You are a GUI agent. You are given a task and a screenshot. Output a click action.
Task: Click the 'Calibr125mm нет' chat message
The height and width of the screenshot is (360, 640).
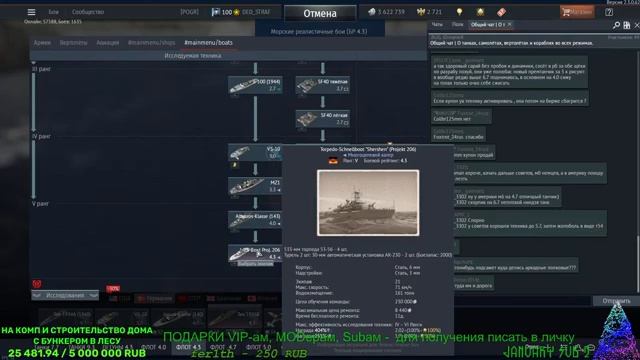pyautogui.click(x=461, y=116)
